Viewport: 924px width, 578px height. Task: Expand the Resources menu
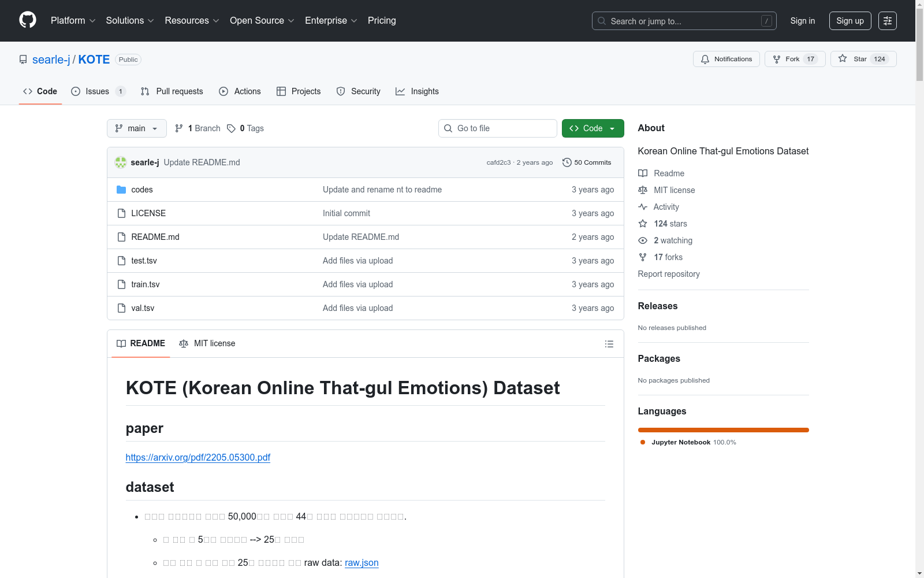[192, 20]
